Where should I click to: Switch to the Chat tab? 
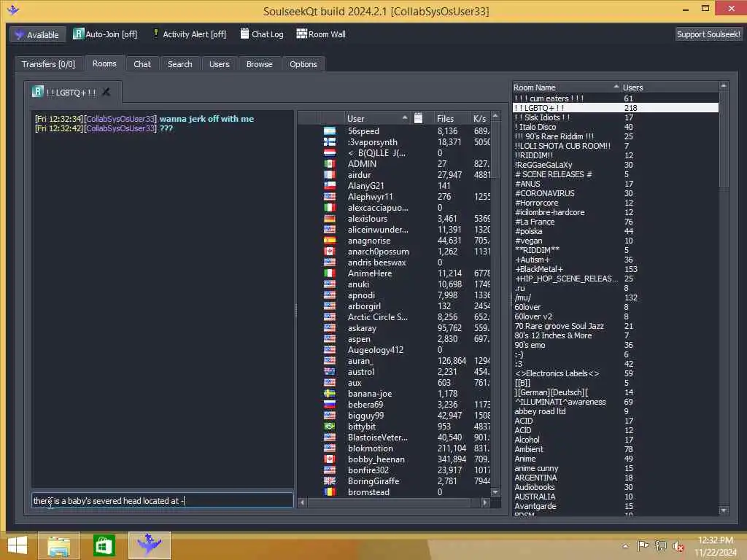(x=142, y=64)
